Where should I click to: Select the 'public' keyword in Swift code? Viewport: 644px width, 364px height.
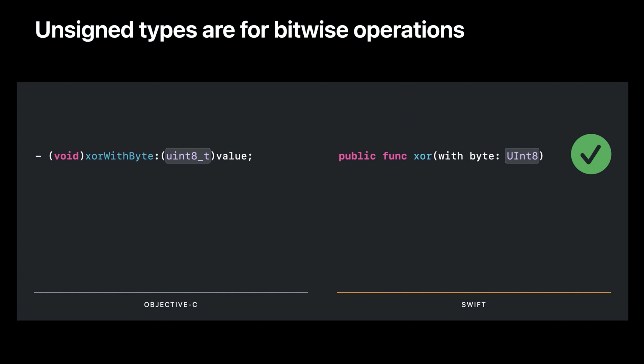click(x=357, y=156)
